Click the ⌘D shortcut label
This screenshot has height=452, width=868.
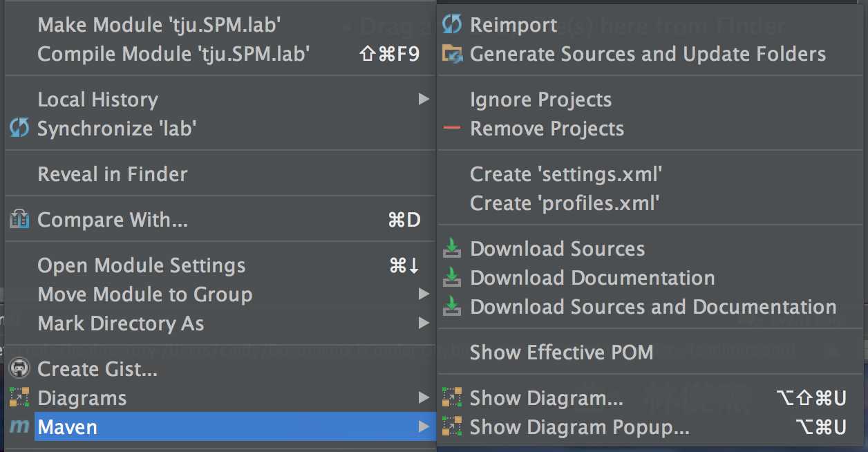pyautogui.click(x=404, y=220)
